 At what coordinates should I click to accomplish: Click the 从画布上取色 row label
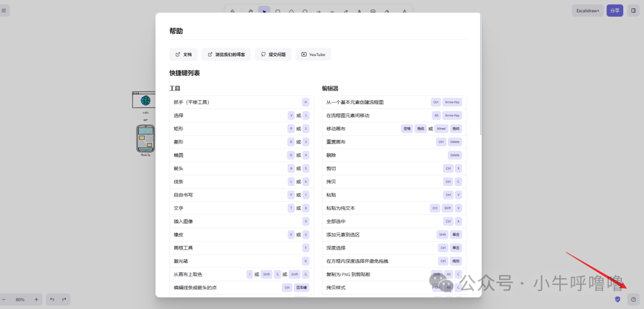[x=188, y=274]
